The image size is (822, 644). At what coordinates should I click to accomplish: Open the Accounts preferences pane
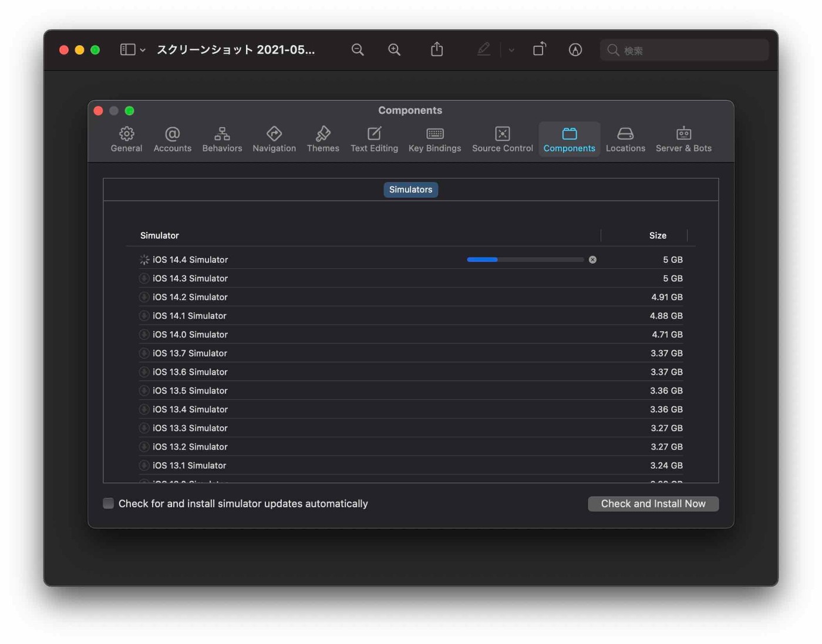pos(172,140)
